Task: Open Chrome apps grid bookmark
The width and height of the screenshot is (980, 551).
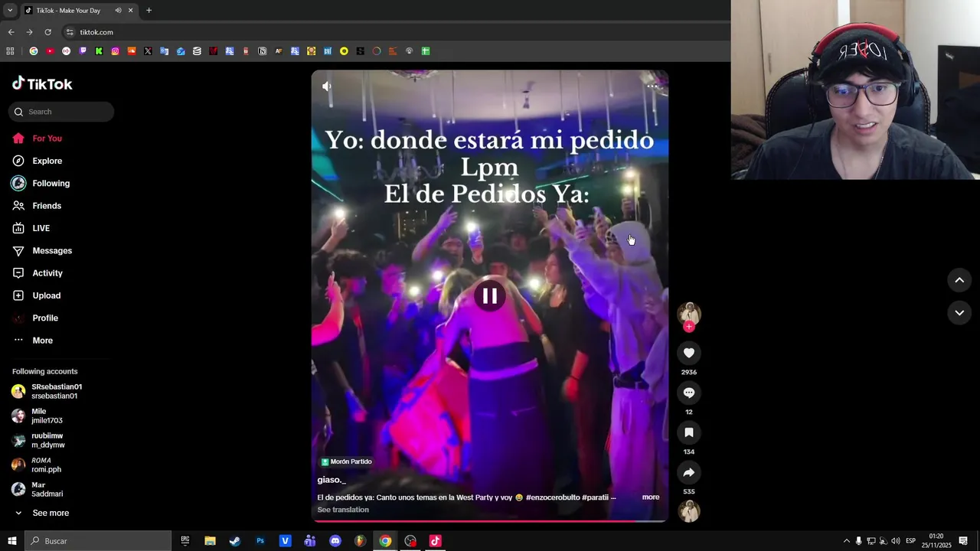Action: 10,51
